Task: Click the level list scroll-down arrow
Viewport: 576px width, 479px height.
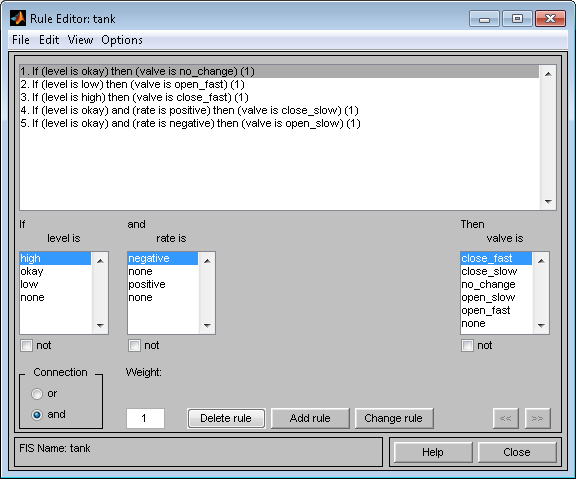Action: (x=100, y=325)
